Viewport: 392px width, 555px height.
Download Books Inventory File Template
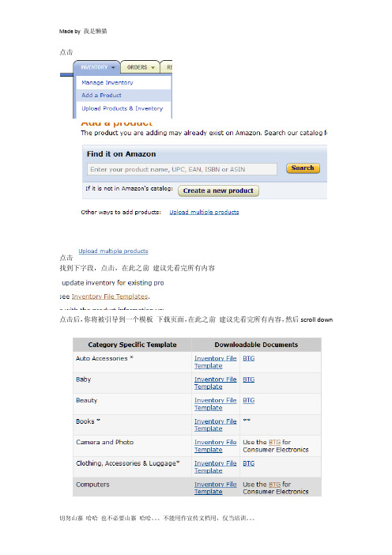point(215,425)
